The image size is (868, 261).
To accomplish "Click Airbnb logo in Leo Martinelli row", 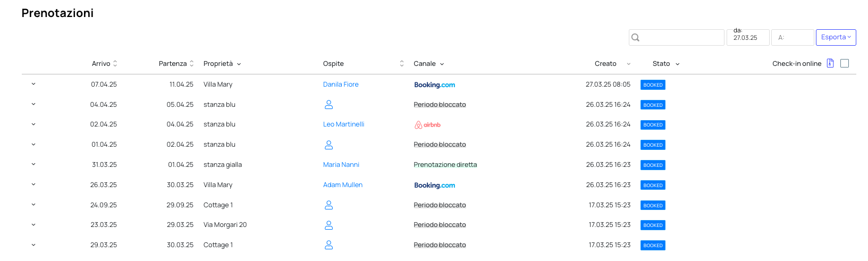I will [x=427, y=125].
